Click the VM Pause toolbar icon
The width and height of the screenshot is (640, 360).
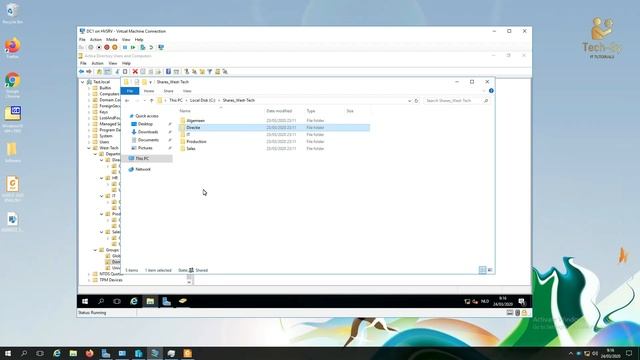point(125,47)
